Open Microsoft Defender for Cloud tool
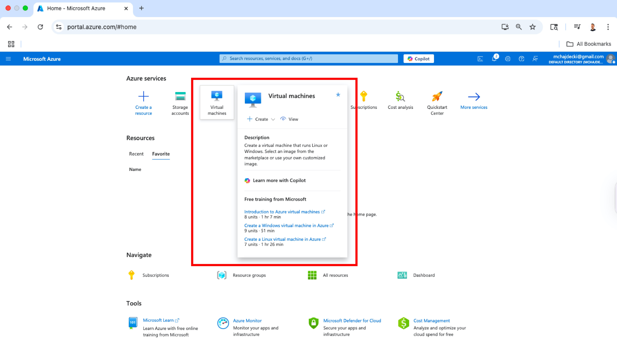Screen dimensions: 617x364 (x=352, y=321)
